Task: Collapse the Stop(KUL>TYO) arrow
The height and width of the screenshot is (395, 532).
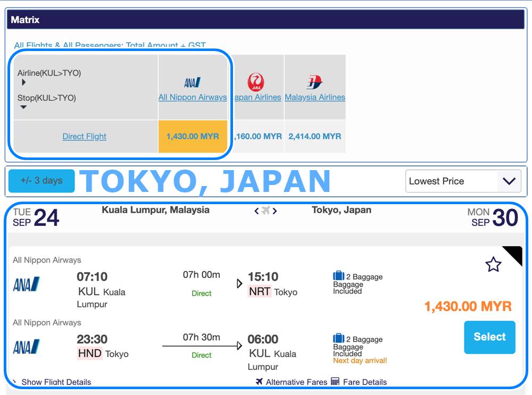Action: 23,107
